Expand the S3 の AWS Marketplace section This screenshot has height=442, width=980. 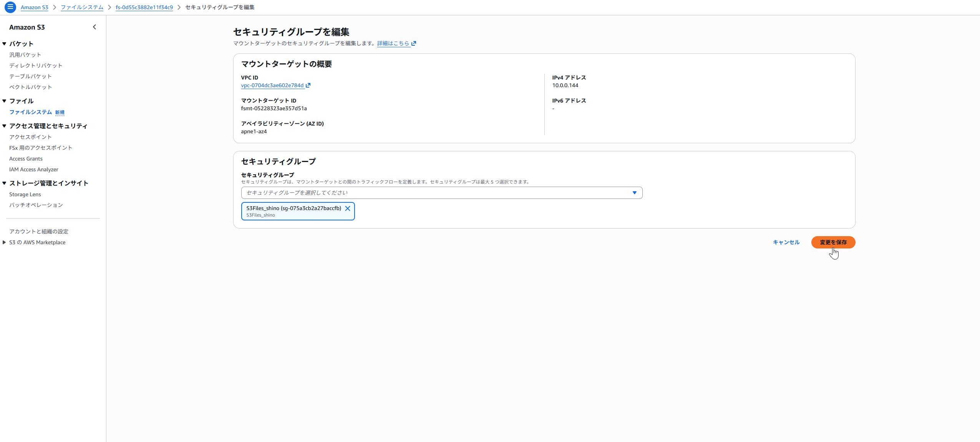click(5, 242)
